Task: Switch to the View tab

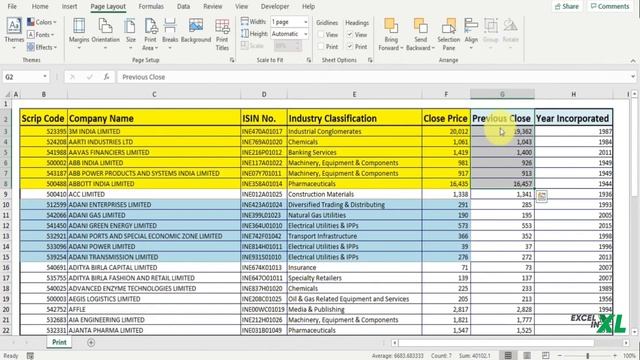Action: pyautogui.click(x=241, y=7)
